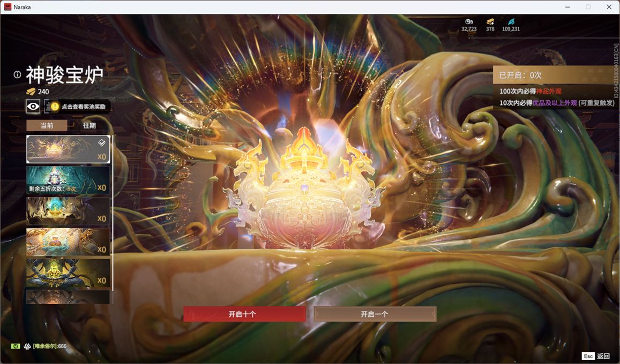Select the fifth dark blue spider-like furnace card

68,273
